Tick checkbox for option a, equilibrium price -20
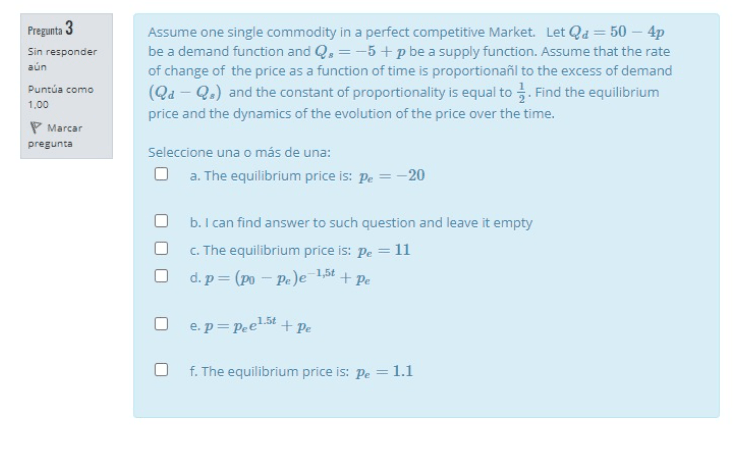This screenshot has height=453, width=737. 160,176
